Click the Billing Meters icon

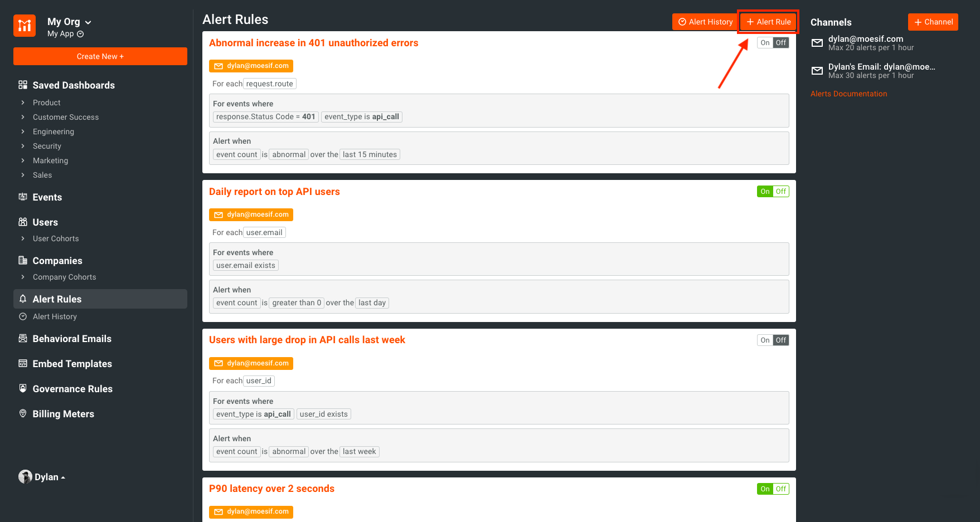coord(23,413)
